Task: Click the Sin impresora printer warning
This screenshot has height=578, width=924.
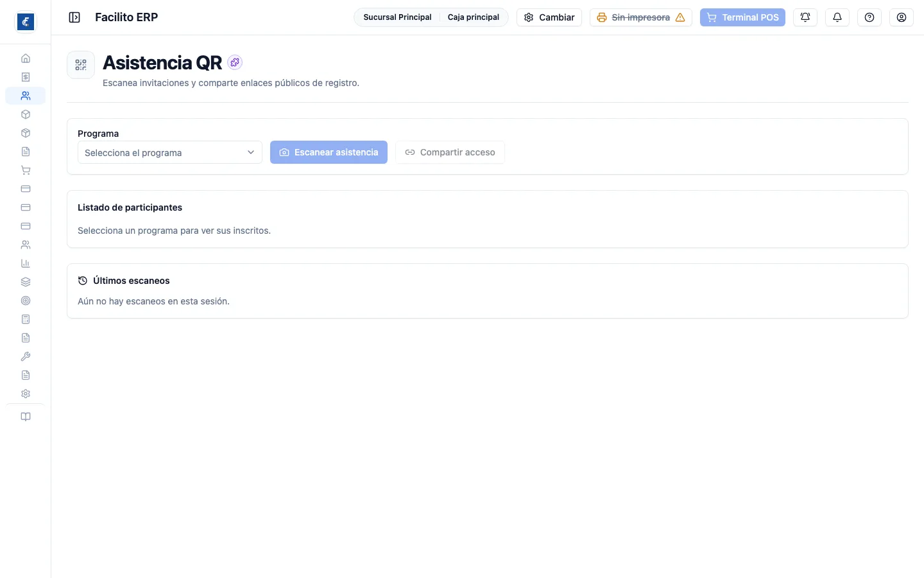Action: [641, 17]
